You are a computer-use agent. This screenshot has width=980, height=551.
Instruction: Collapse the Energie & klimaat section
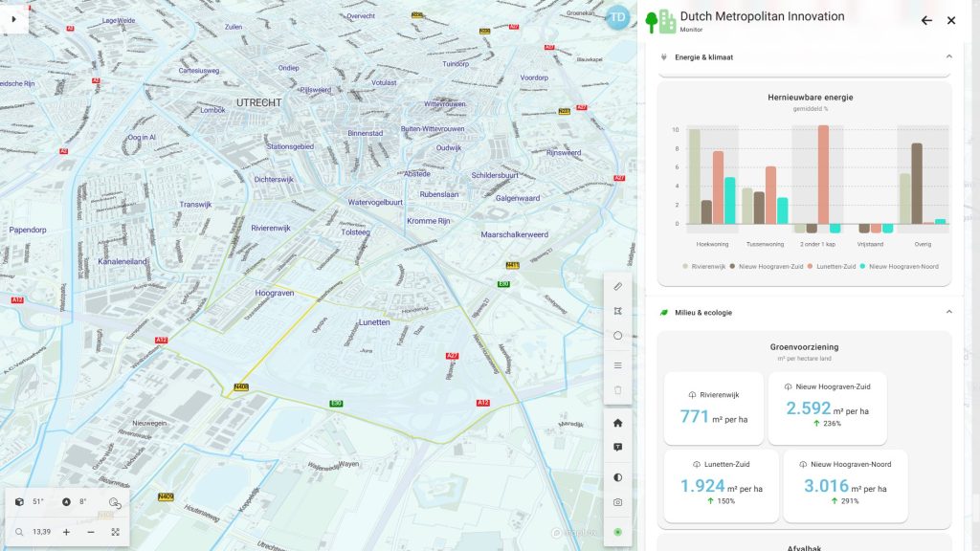coord(949,57)
